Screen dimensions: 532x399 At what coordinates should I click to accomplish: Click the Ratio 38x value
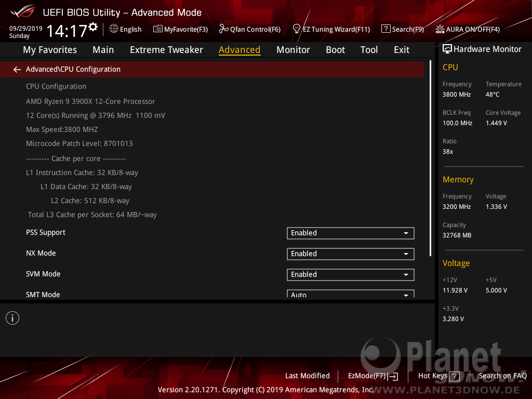pyautogui.click(x=447, y=152)
